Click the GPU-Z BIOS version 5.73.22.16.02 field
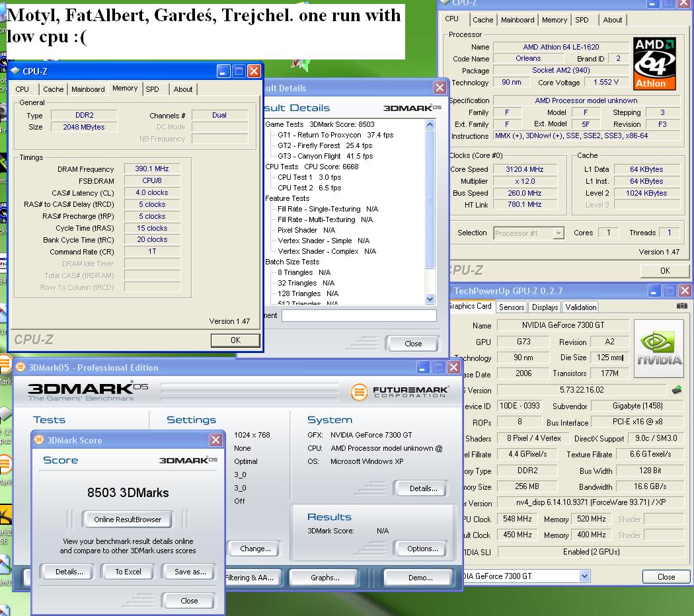 [581, 390]
